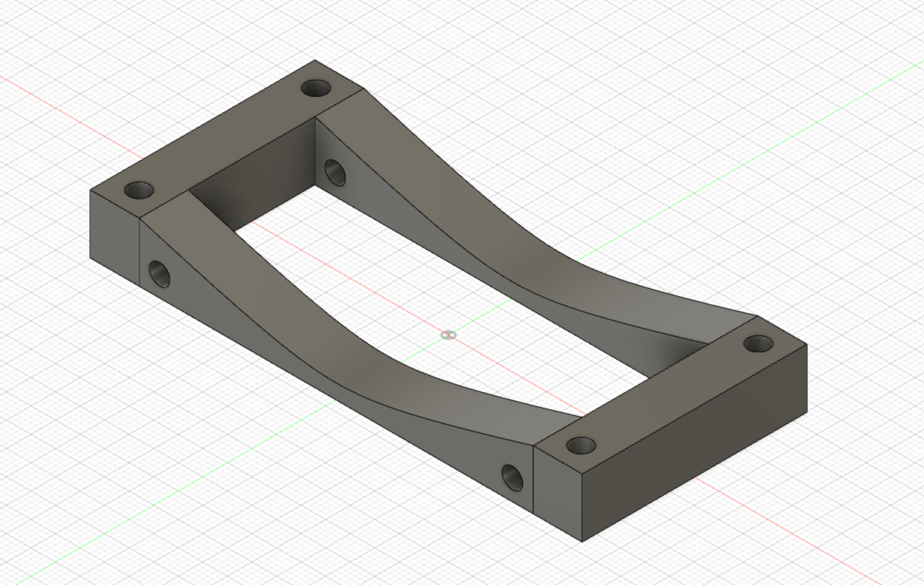924x585 pixels.
Task: Select side hole on left rail near right block
Action: click(512, 478)
